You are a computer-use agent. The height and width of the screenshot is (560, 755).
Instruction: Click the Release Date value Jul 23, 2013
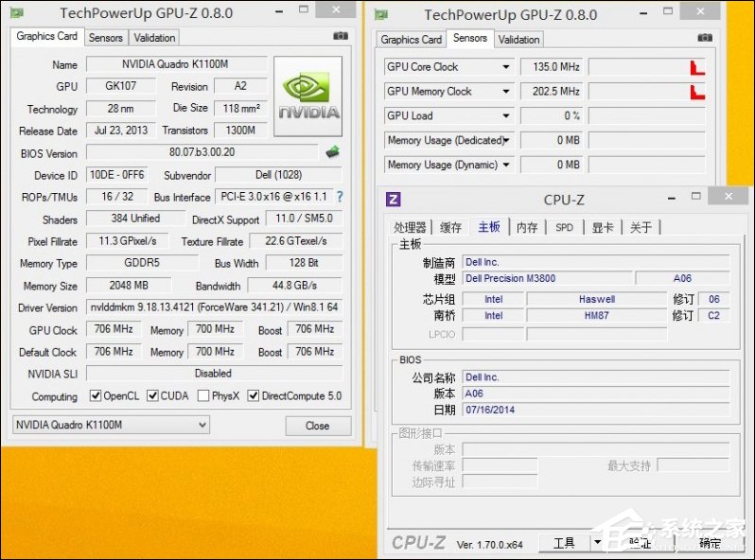121,130
